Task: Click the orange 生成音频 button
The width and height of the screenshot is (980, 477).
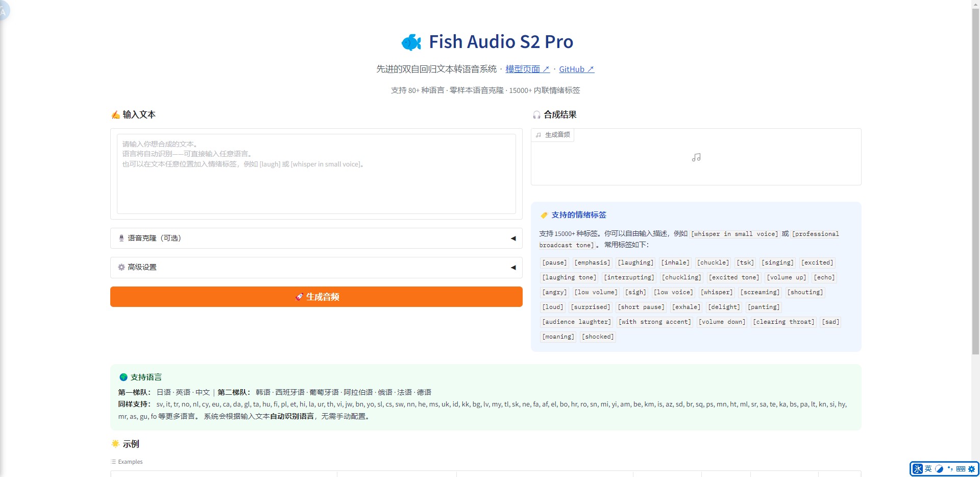Action: (316, 297)
